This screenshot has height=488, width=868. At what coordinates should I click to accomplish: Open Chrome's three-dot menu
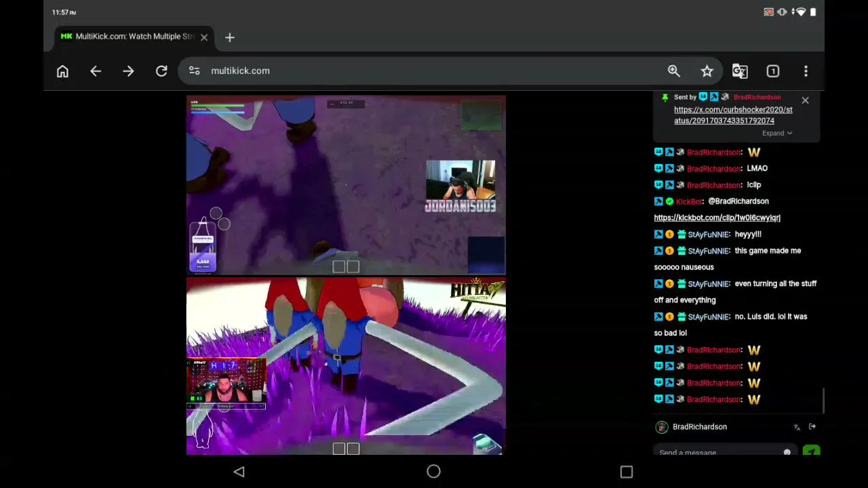click(x=806, y=71)
